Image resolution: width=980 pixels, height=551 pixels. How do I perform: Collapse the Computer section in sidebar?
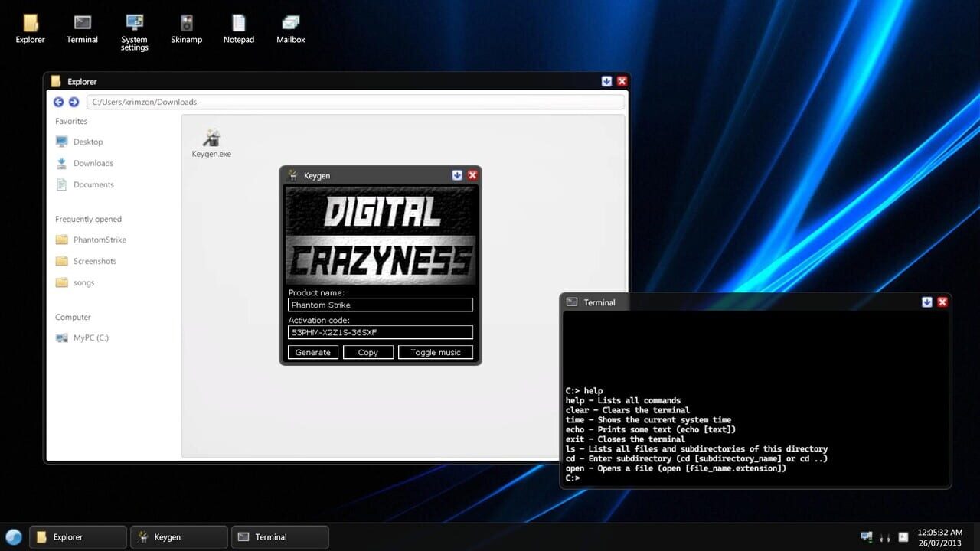(x=72, y=317)
